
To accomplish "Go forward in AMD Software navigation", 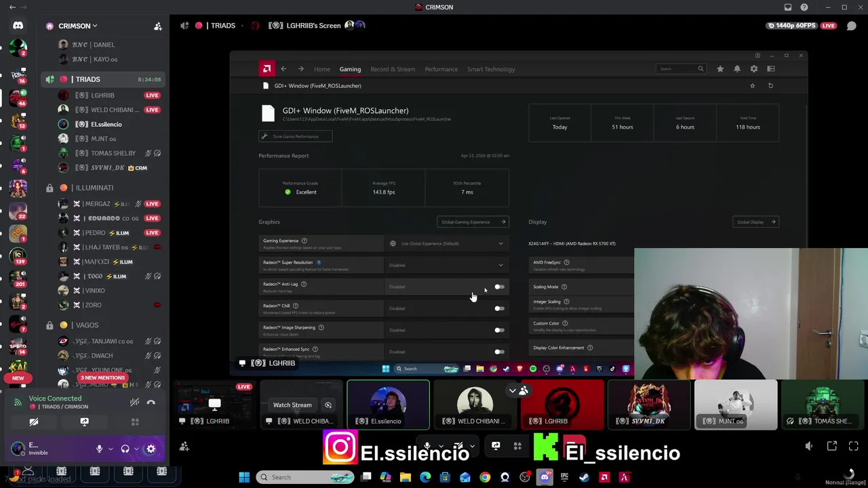I will pos(300,68).
